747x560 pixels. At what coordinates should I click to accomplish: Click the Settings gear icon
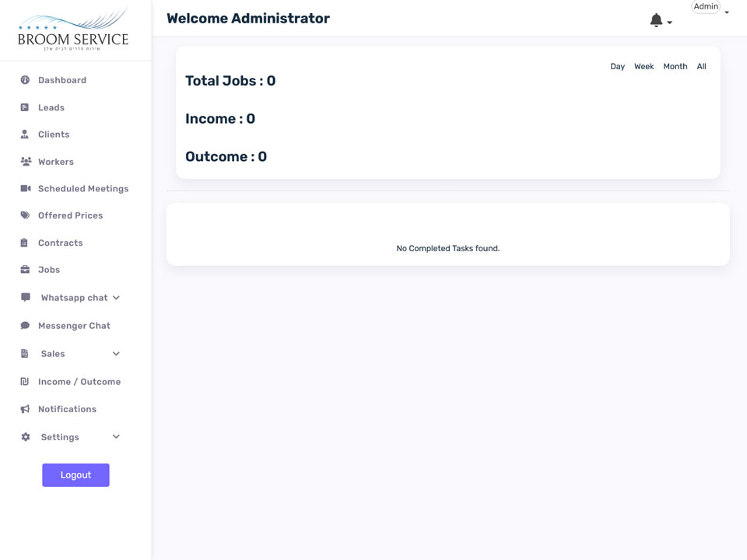(x=26, y=436)
